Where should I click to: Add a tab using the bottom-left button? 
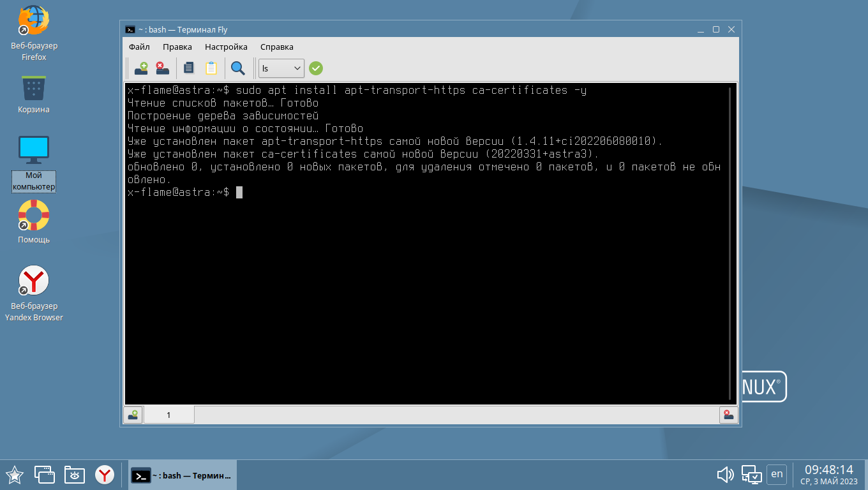pyautogui.click(x=133, y=415)
